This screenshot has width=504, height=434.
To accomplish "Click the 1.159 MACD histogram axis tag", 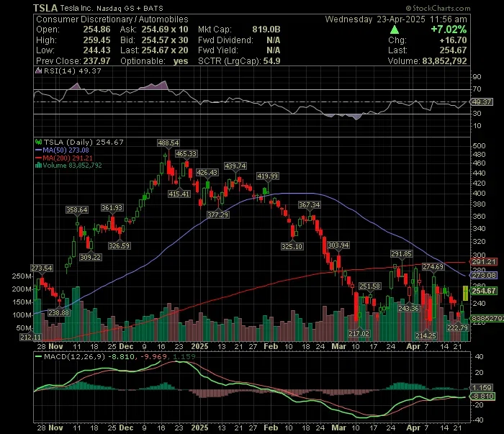I will (x=482, y=387).
